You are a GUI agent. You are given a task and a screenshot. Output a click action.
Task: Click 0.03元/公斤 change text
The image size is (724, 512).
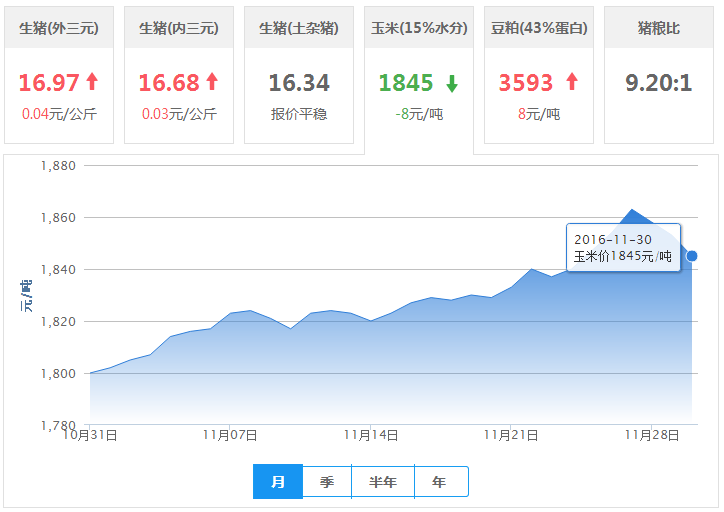pos(179,114)
